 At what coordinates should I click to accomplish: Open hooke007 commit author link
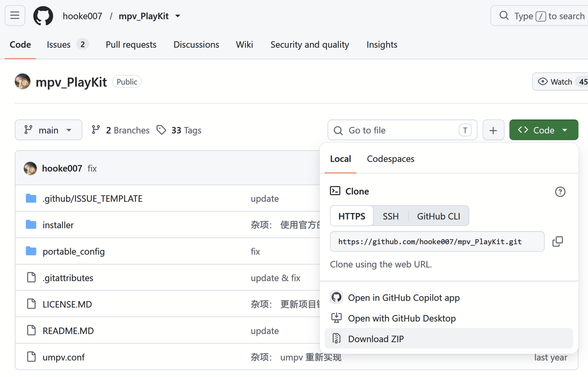pyautogui.click(x=62, y=168)
